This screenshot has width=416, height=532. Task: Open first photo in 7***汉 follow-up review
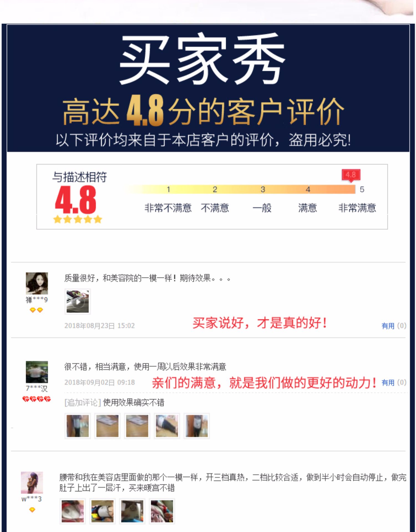78,426
